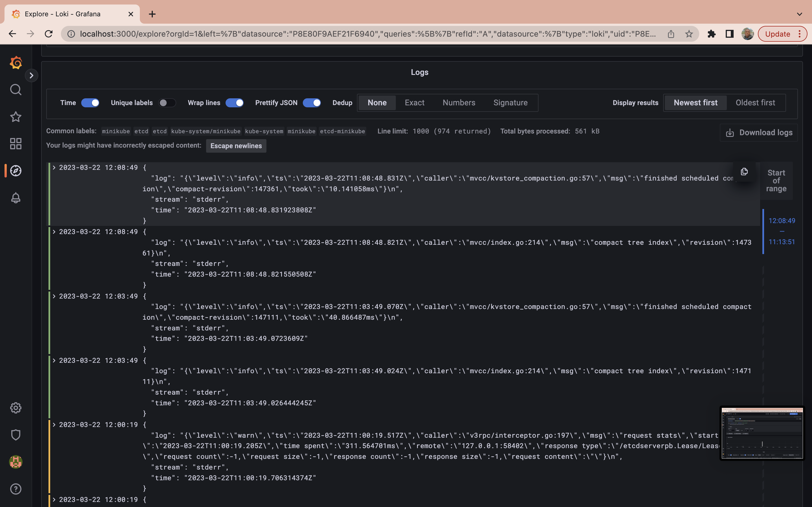
Task: Enable the Unique labels switch
Action: (x=167, y=103)
